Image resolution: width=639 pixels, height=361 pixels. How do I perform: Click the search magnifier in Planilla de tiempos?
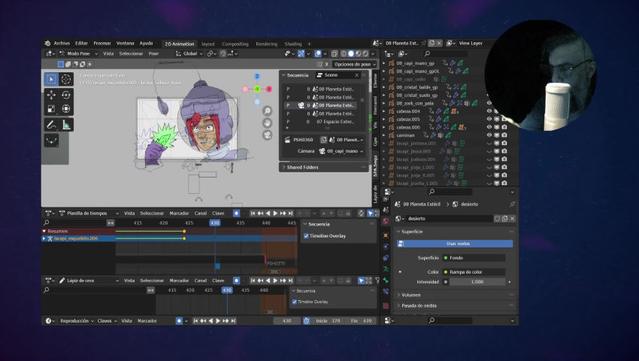46,223
